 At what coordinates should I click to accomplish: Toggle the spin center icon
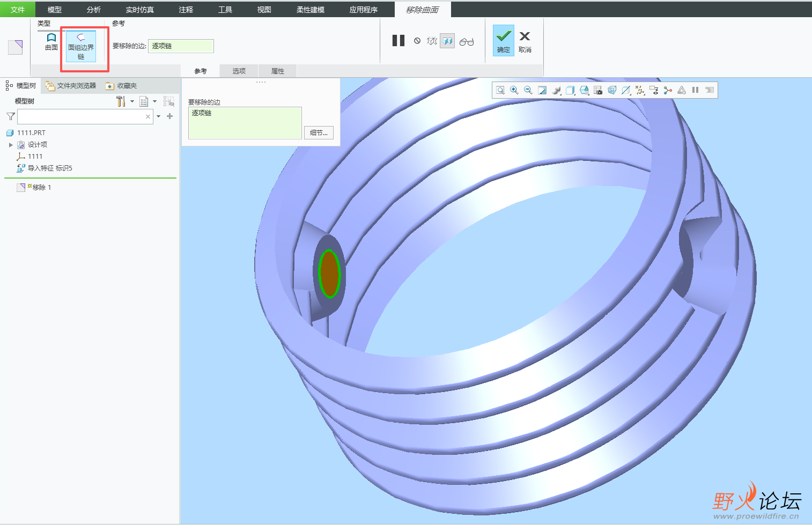pos(668,90)
